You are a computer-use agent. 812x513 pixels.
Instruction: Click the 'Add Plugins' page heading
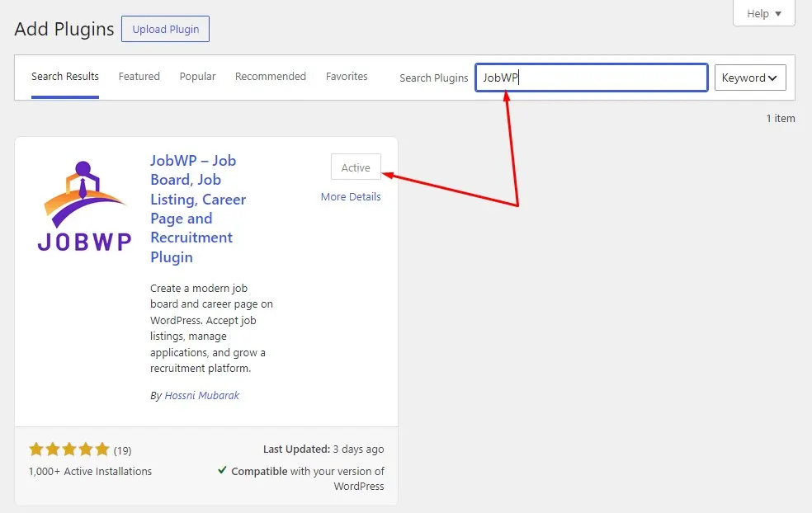coord(64,29)
